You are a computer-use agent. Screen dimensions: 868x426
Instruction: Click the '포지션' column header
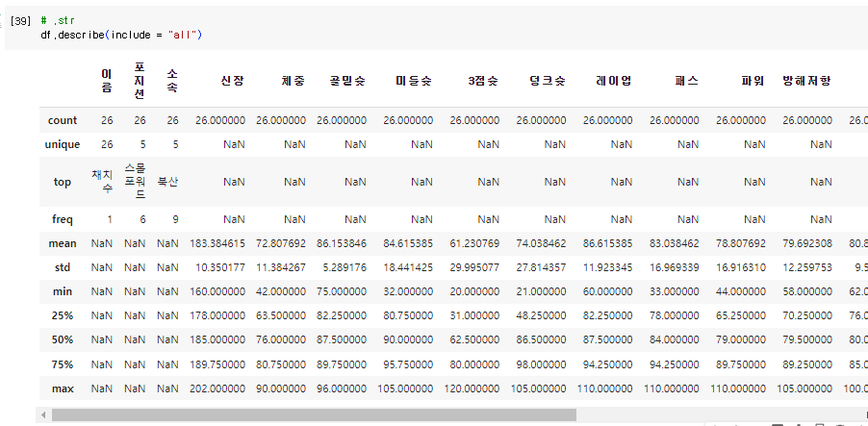pyautogui.click(x=140, y=81)
